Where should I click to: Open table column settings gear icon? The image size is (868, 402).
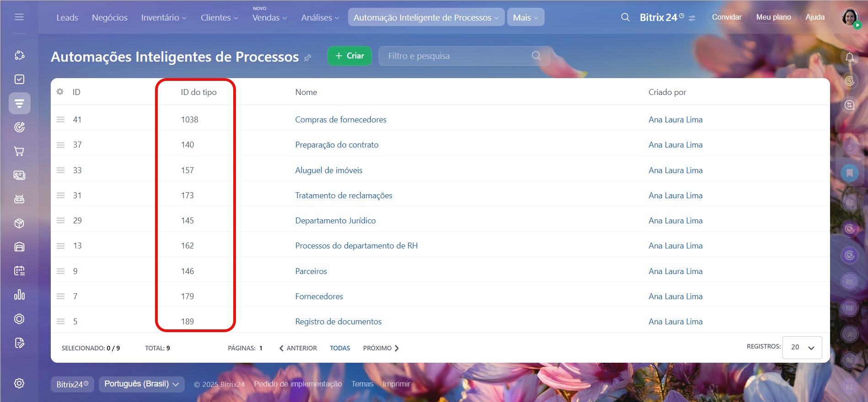(x=60, y=92)
